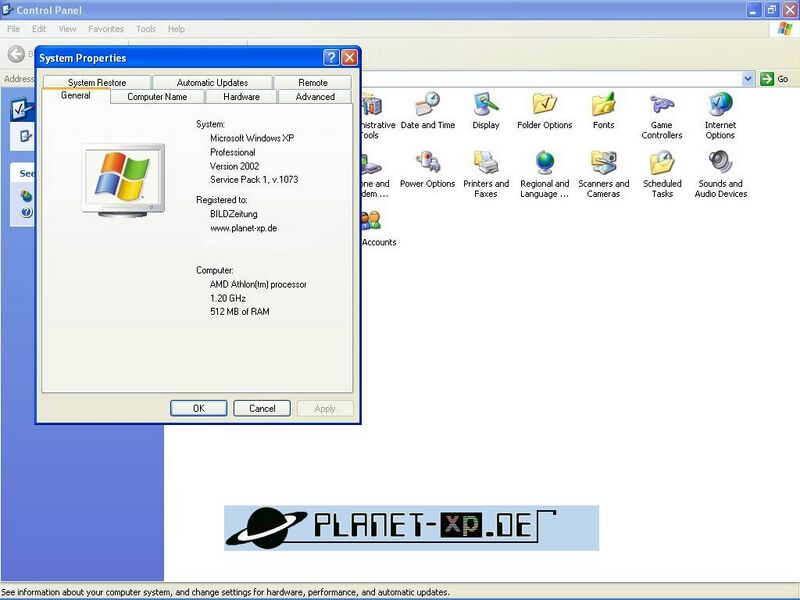
Task: Switch to the Automatic Updates tab
Action: 212,82
